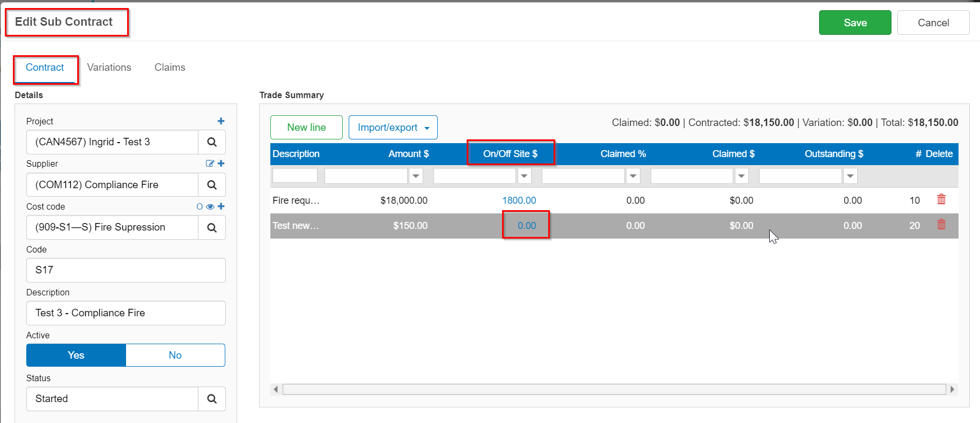Open the On/Off Site $ filter dropdown

click(525, 176)
